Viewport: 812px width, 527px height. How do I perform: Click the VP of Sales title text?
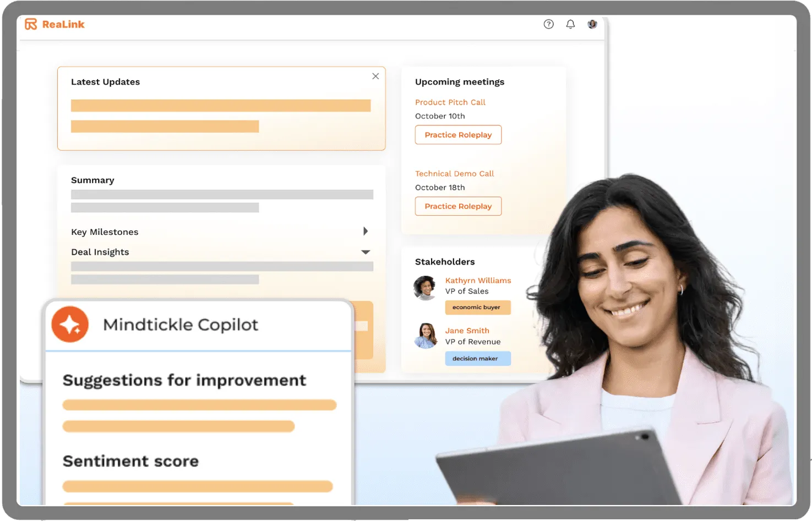click(467, 292)
